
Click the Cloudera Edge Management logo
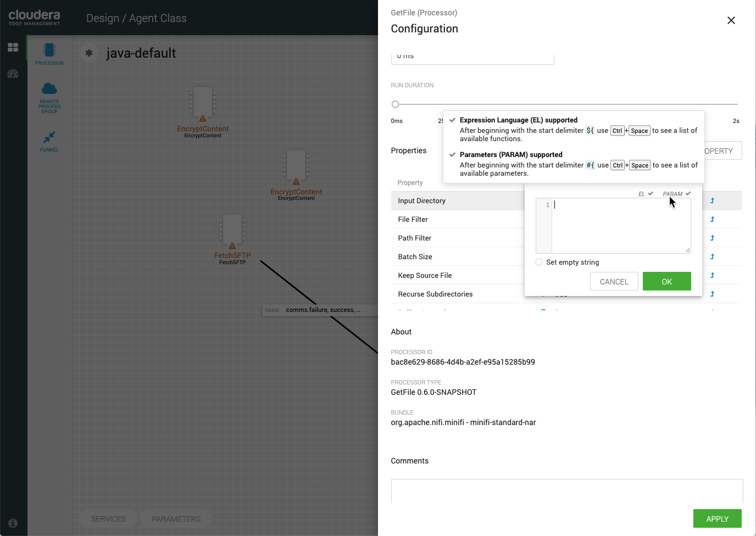pos(34,17)
